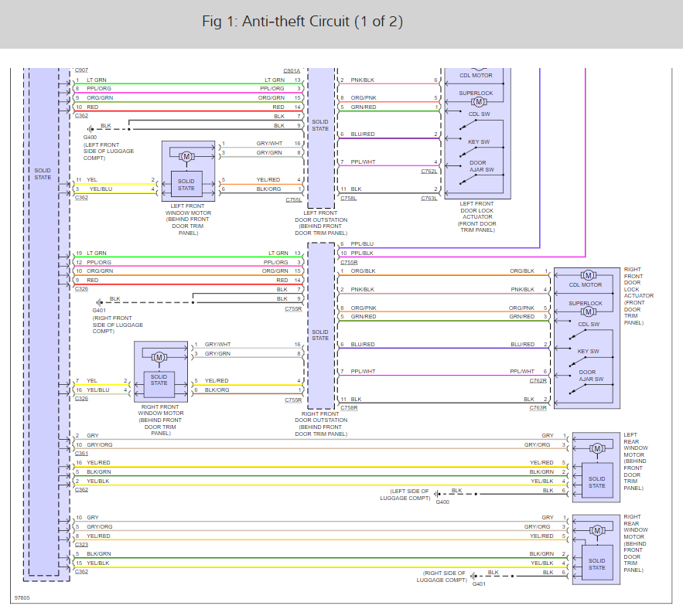Viewport: 683px width, 616px height.
Task: Click the 'LEFT REAR WINDOW MOTOR' caption
Action: coord(636,461)
